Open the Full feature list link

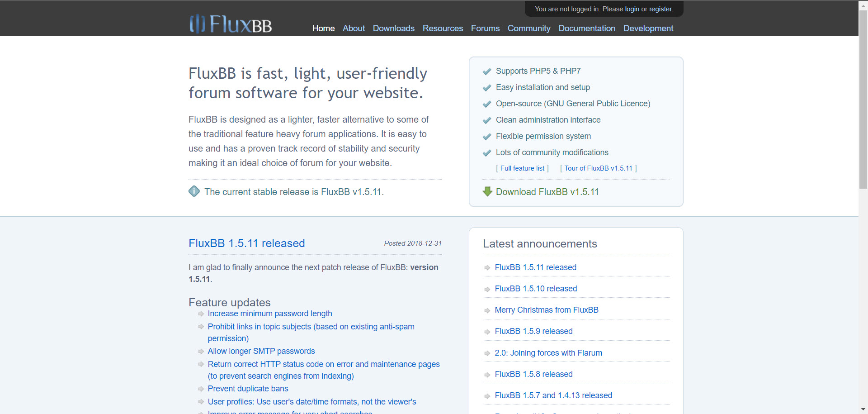pyautogui.click(x=522, y=168)
